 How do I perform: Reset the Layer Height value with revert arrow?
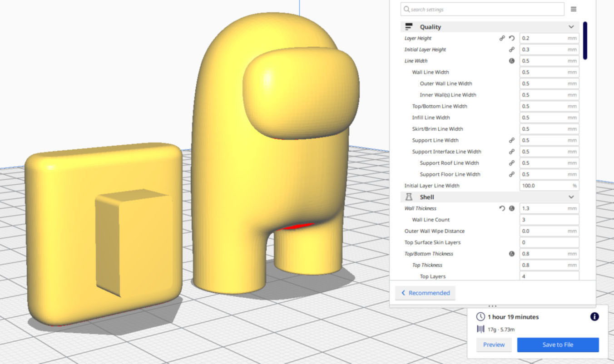click(x=512, y=39)
